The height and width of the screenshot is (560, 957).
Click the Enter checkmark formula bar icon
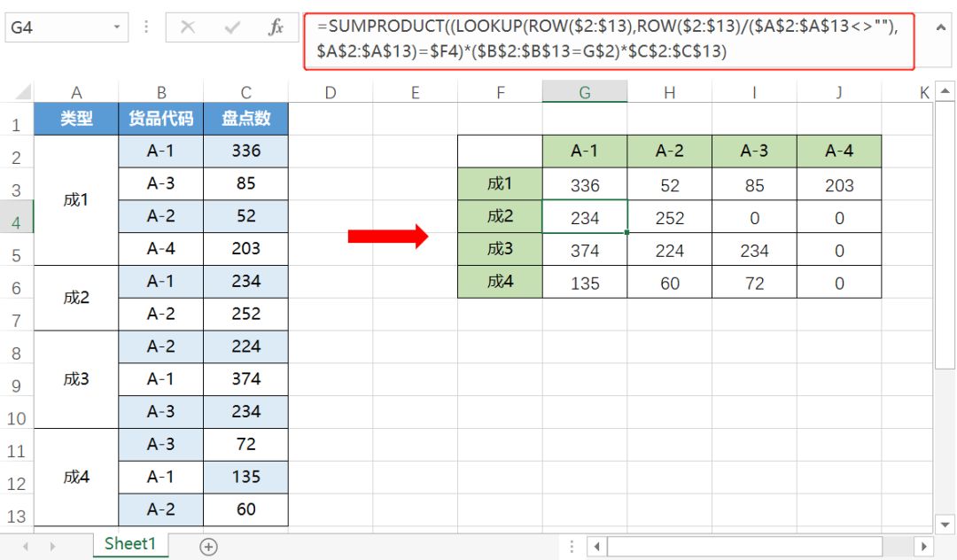(x=232, y=27)
